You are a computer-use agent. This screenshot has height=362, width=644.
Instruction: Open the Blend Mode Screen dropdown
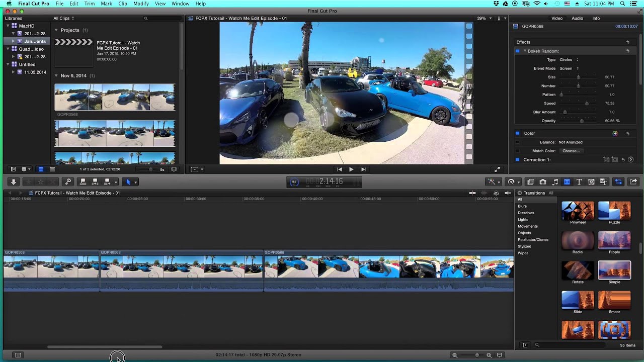pos(569,68)
